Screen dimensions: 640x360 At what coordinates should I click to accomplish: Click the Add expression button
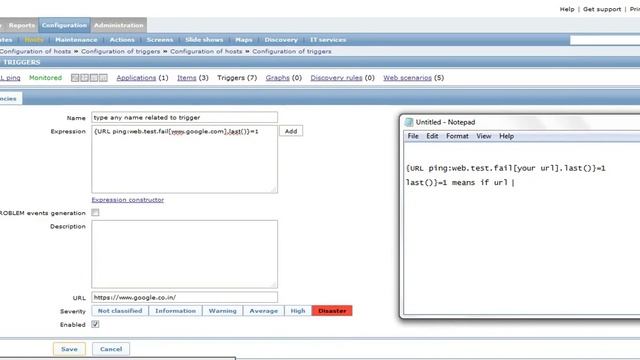click(291, 131)
